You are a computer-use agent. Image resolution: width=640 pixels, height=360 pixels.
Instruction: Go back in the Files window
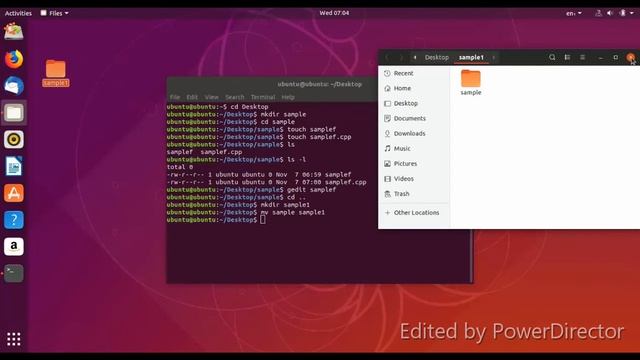[387, 57]
